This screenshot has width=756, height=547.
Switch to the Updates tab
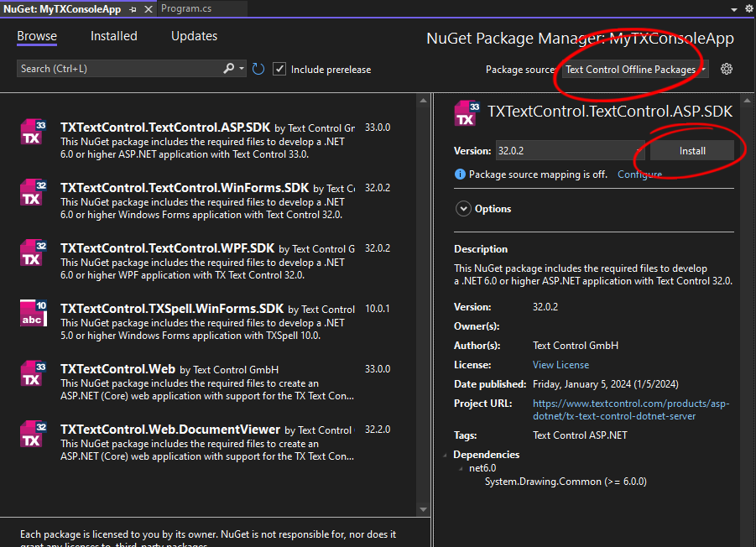[195, 36]
